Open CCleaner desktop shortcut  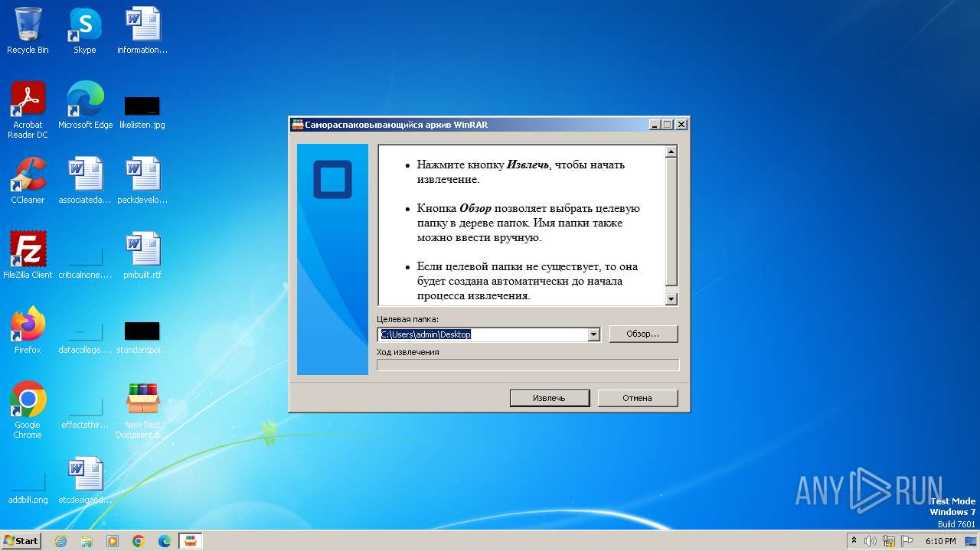pyautogui.click(x=28, y=181)
